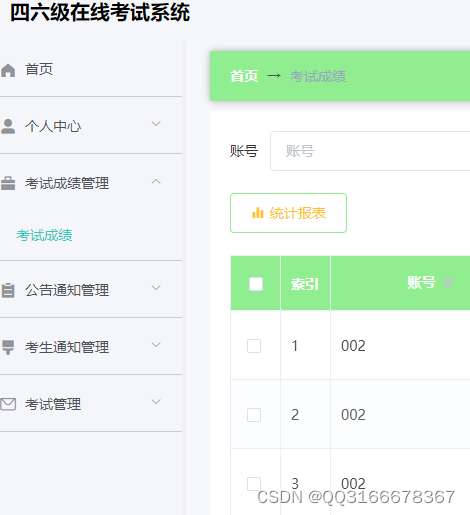The height and width of the screenshot is (515, 470).
Task: Tick the checkbox for row 3
Action: coord(254,484)
